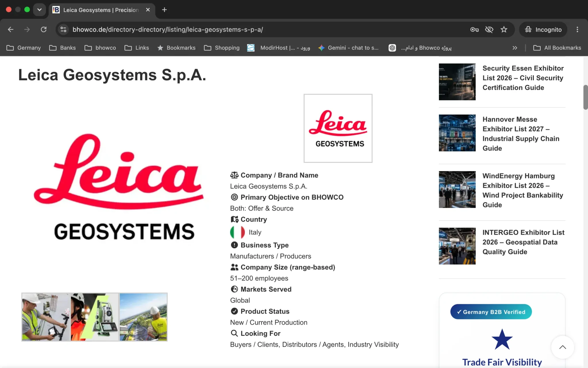Click the map icon beside Country
Viewport: 588px width, 368px height.
234,219
